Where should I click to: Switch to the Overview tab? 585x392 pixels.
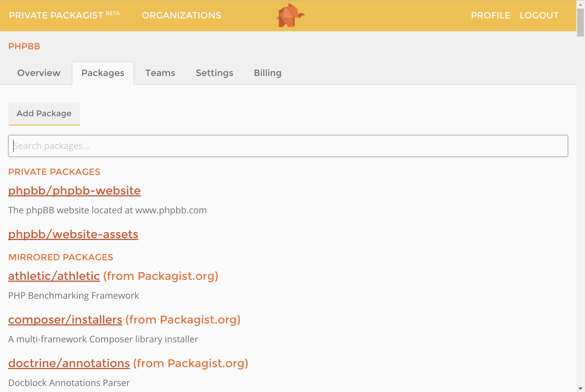(39, 73)
